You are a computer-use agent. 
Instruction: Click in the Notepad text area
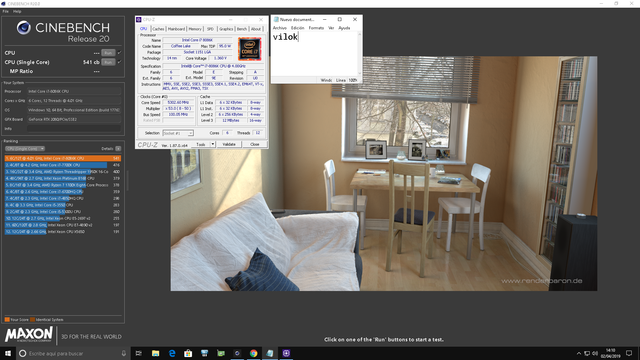pos(314,54)
